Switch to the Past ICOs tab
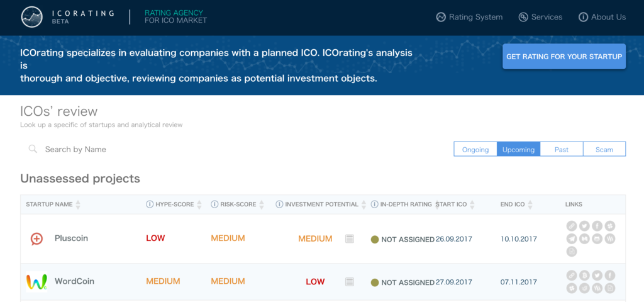The width and height of the screenshot is (644, 302). pos(562,150)
